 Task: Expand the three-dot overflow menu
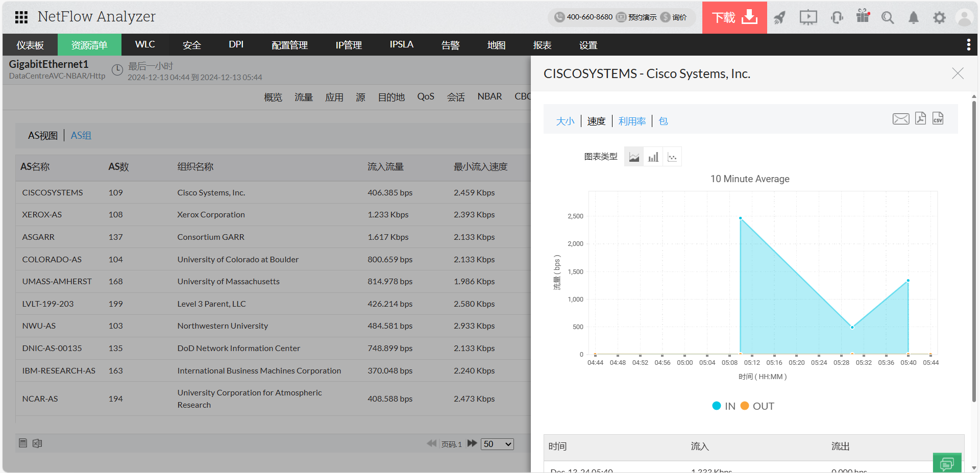click(x=968, y=45)
